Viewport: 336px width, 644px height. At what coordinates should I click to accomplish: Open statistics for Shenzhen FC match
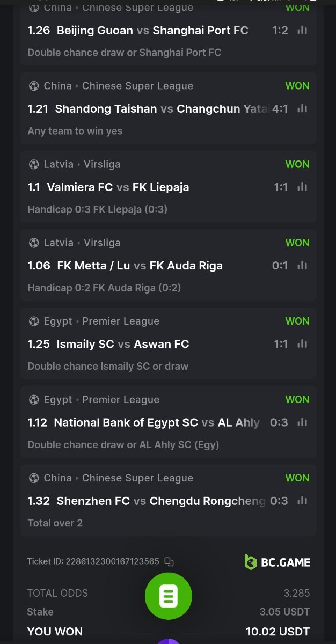(302, 501)
